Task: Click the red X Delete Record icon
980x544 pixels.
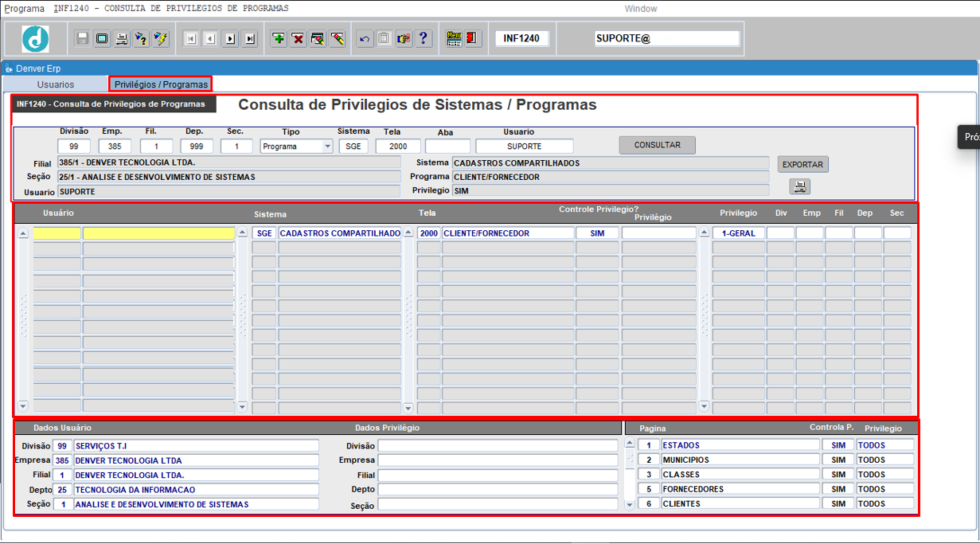Action: (x=298, y=38)
